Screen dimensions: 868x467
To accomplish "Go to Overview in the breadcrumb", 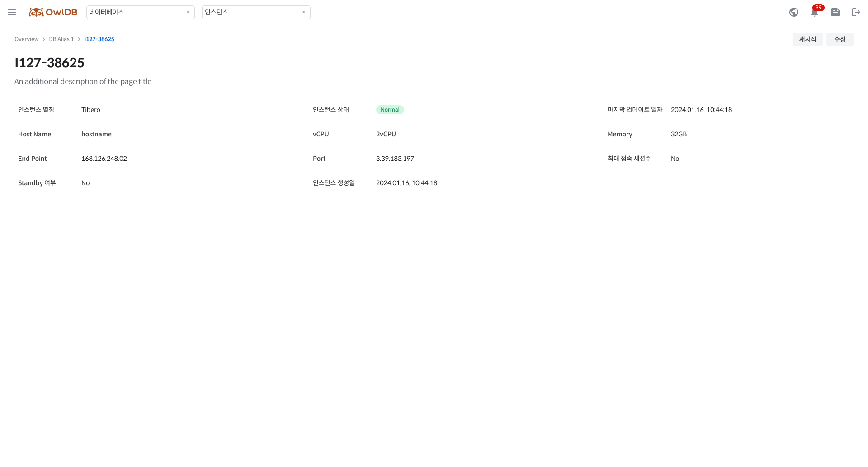I will click(x=27, y=39).
